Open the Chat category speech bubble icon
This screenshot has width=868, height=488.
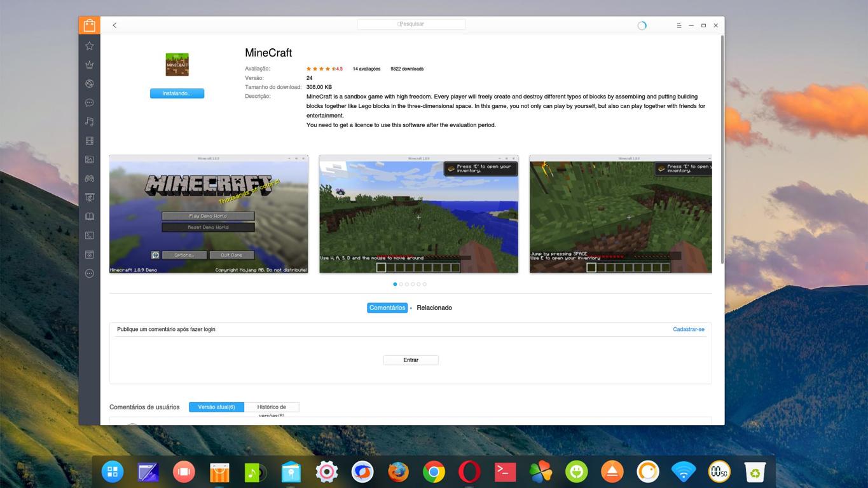point(90,102)
